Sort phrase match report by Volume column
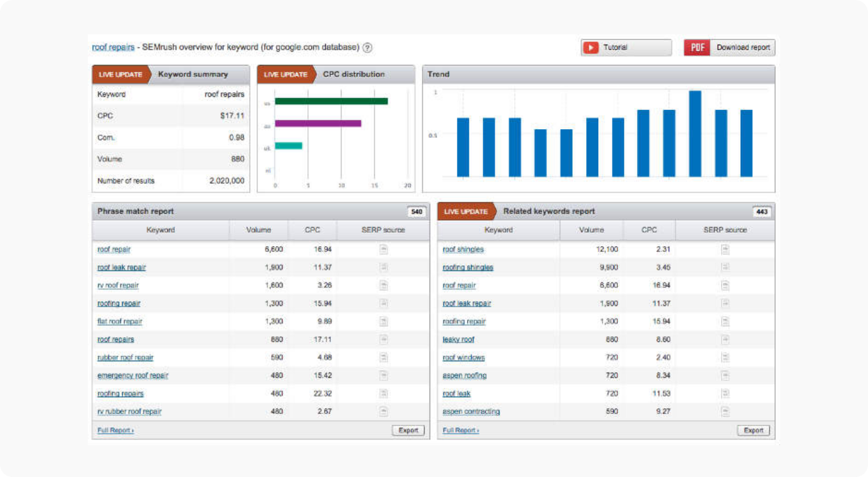This screenshot has height=477, width=868. point(258,230)
